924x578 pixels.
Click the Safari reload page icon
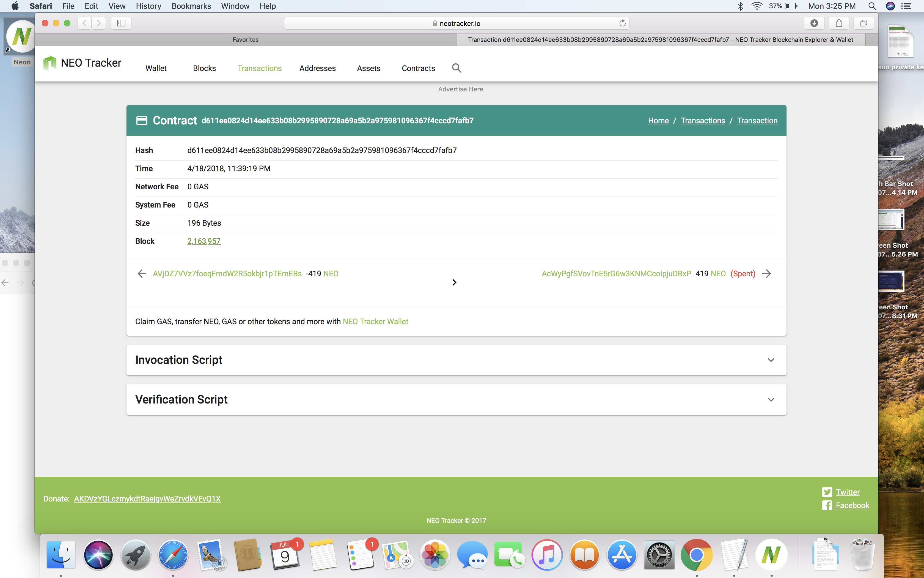coord(622,23)
